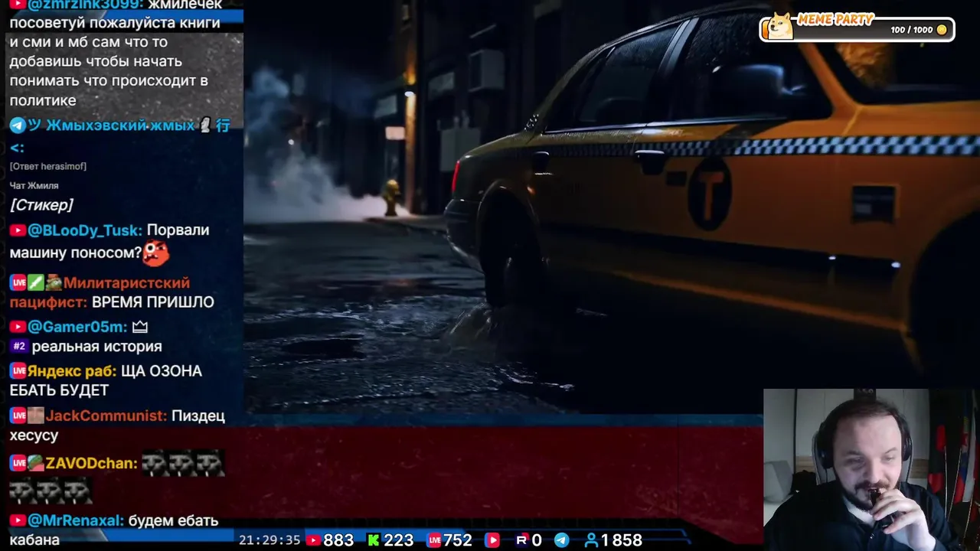Click username @BLooDy_Tusk in chat

tap(85, 230)
